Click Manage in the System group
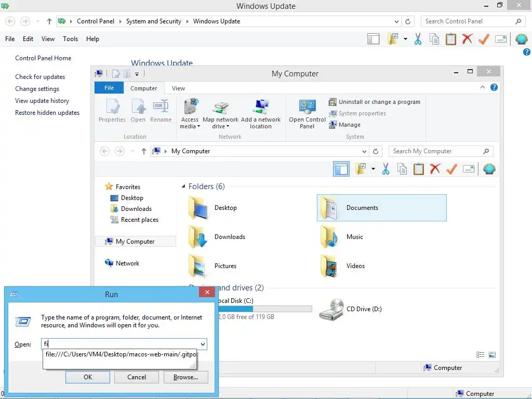 point(345,125)
